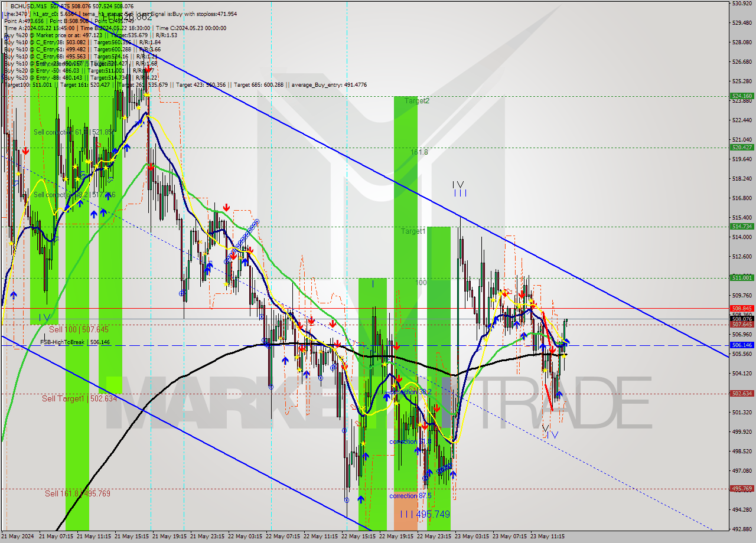Click the 'correction 38.2' label near the black average

(410, 391)
